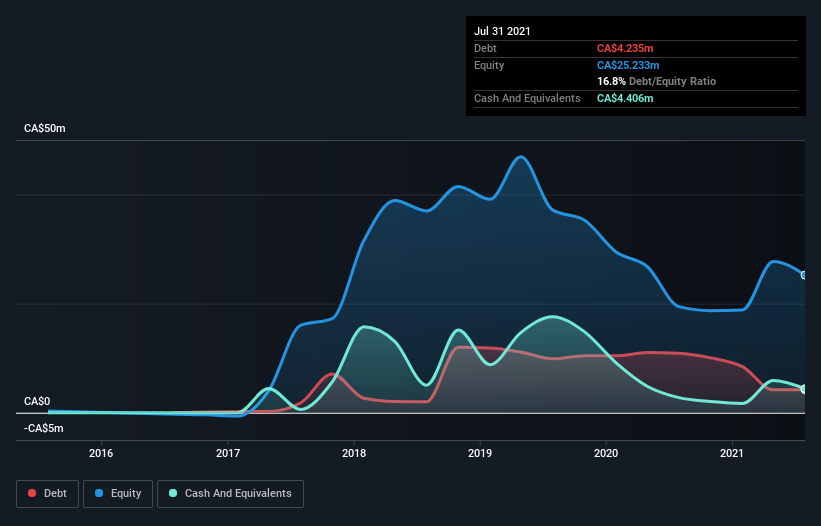Toggle the Equity legend button
This screenshot has width=821, height=526.
point(118,494)
